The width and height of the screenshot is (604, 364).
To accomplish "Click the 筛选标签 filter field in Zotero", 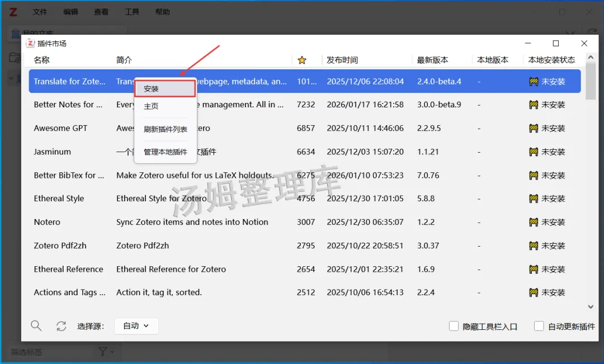I will pos(50,352).
